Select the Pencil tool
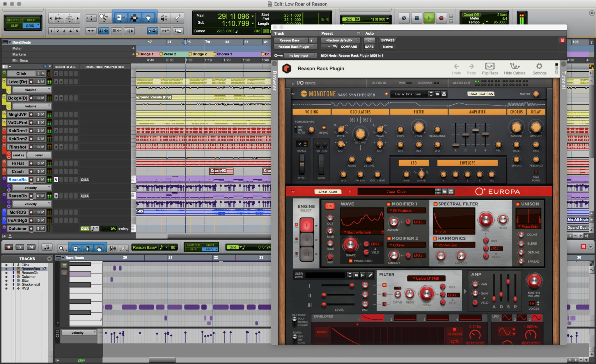 point(177,17)
